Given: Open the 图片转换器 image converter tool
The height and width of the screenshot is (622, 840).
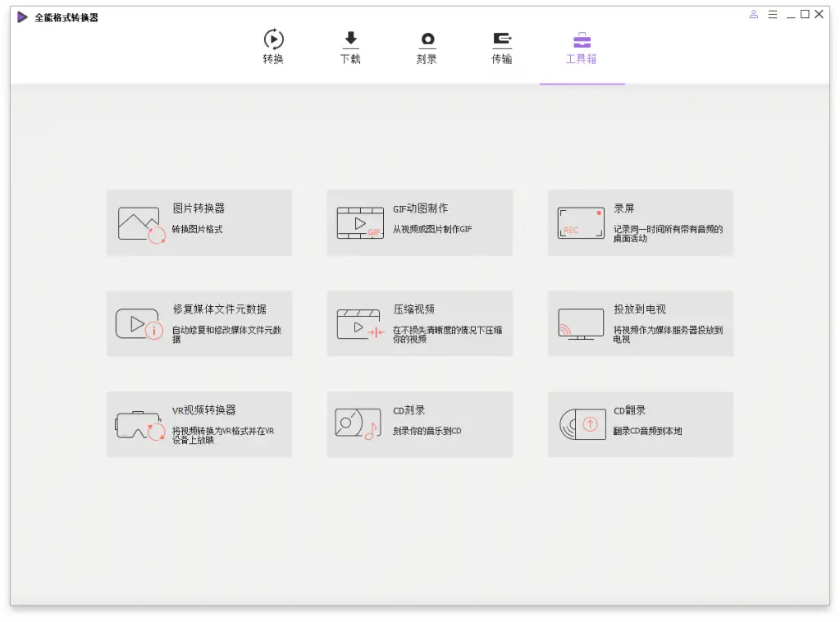Looking at the screenshot, I should point(199,222).
